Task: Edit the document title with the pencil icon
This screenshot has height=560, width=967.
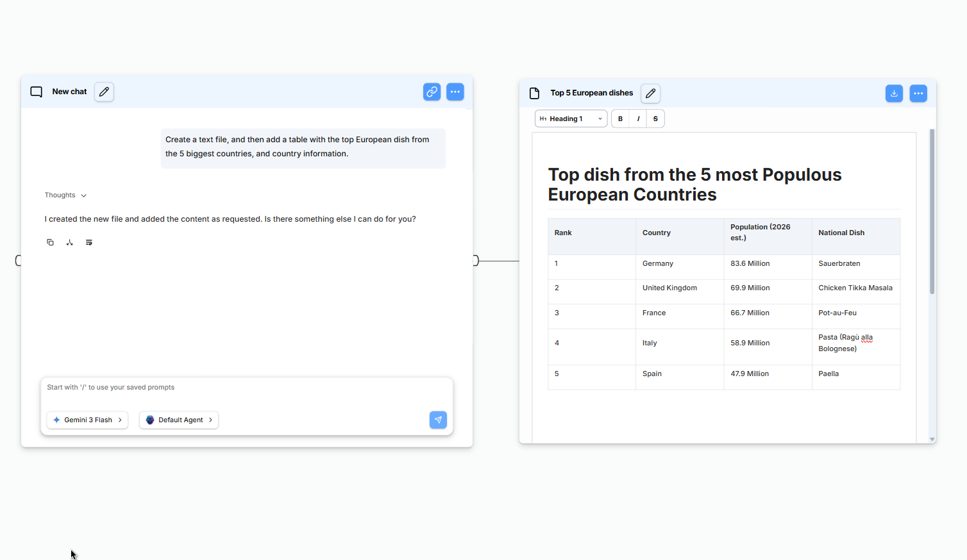Action: 650,93
